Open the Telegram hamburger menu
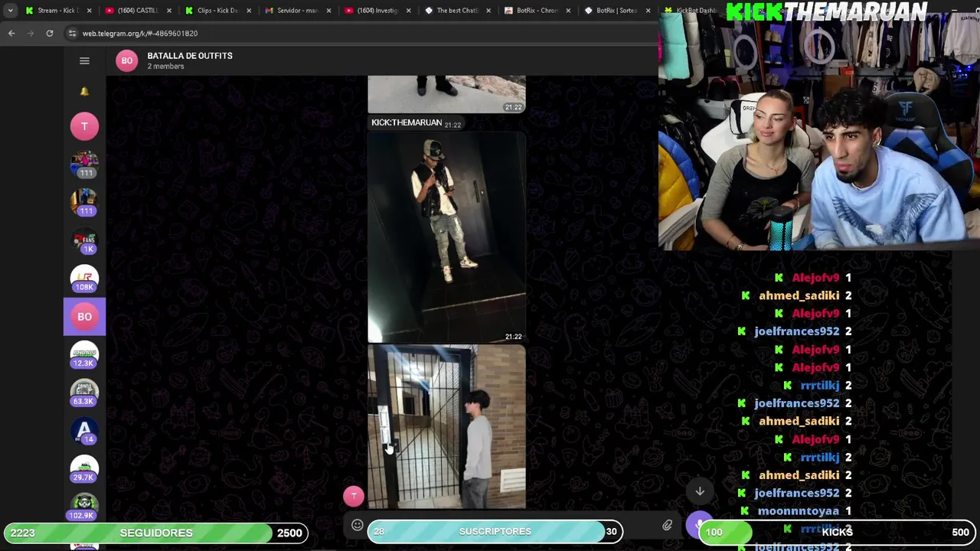 [84, 60]
